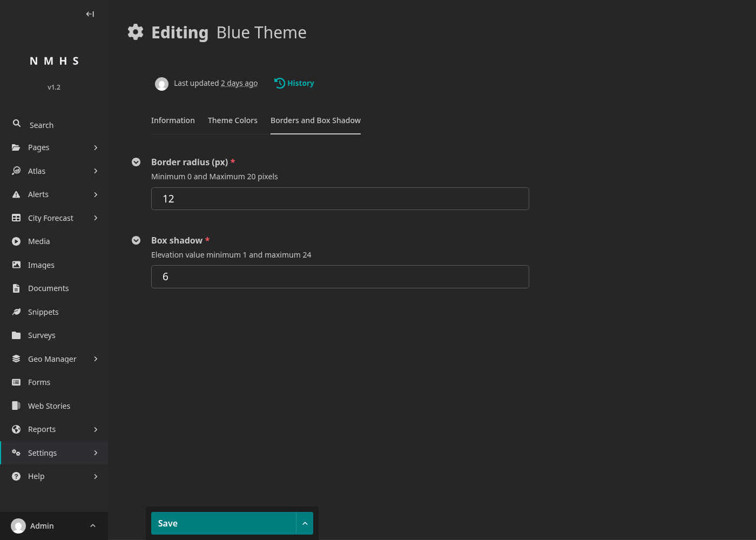Viewport: 756px width, 540px height.
Task: Select the Borders and Box Shadow tab
Action: (315, 120)
